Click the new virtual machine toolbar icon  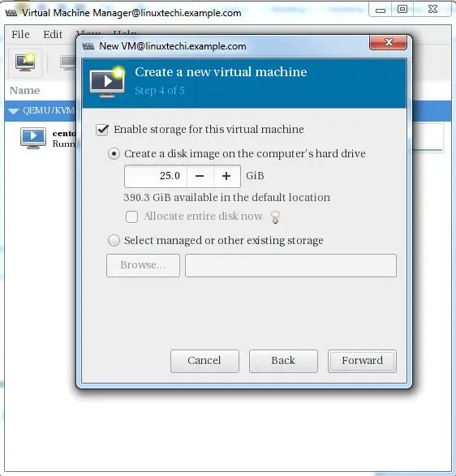[x=25, y=62]
